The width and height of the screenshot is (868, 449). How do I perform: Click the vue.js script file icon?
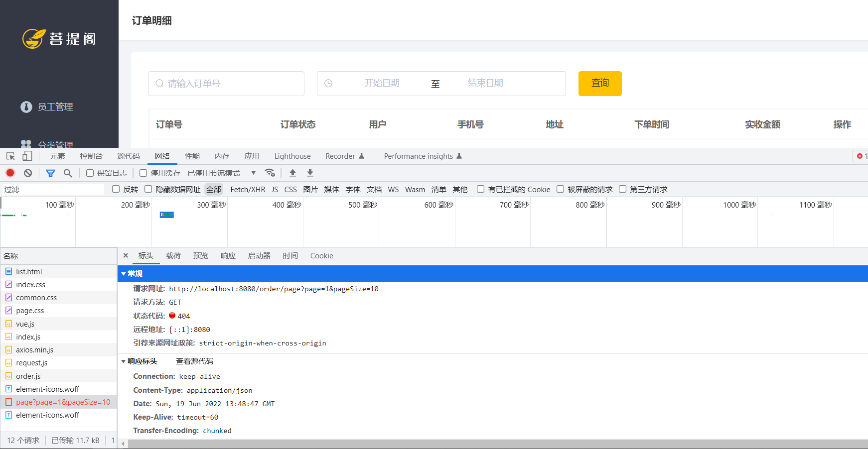8,324
